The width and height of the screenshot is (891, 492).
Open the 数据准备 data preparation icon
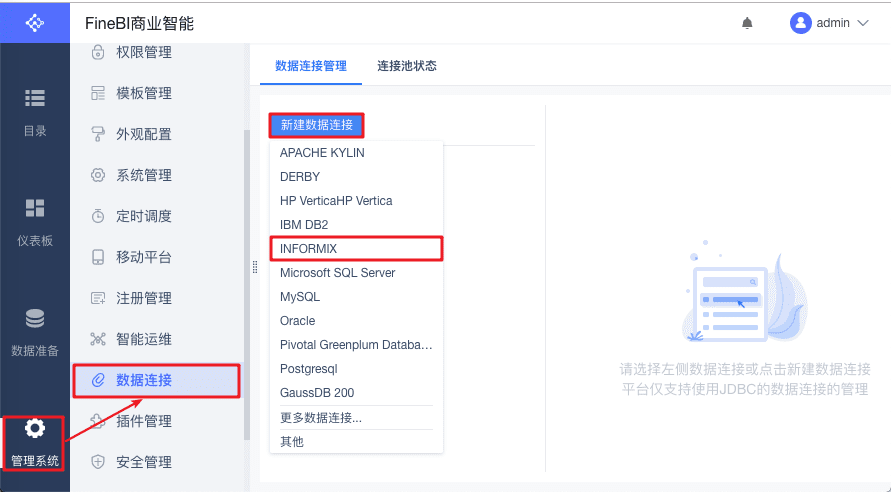coord(35,319)
